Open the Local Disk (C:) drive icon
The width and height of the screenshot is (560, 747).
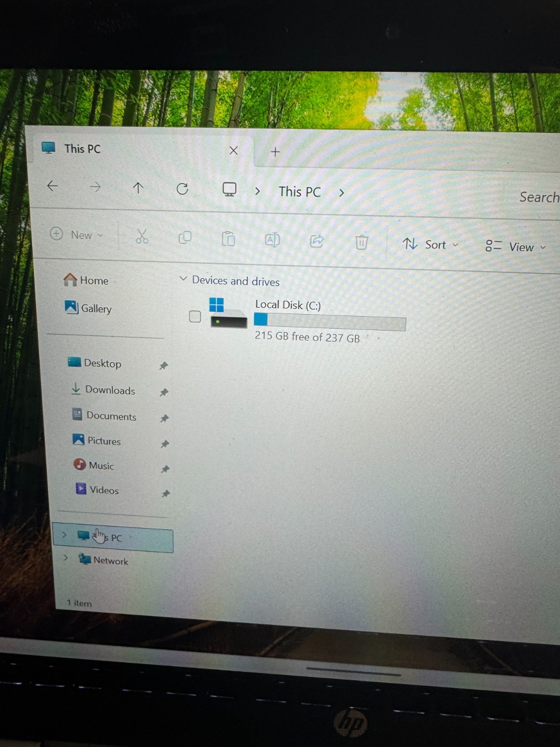click(228, 313)
